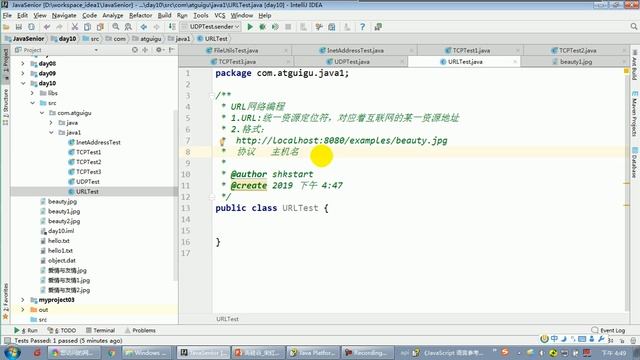
Task: Click the Build project icon
Action: tap(172, 27)
